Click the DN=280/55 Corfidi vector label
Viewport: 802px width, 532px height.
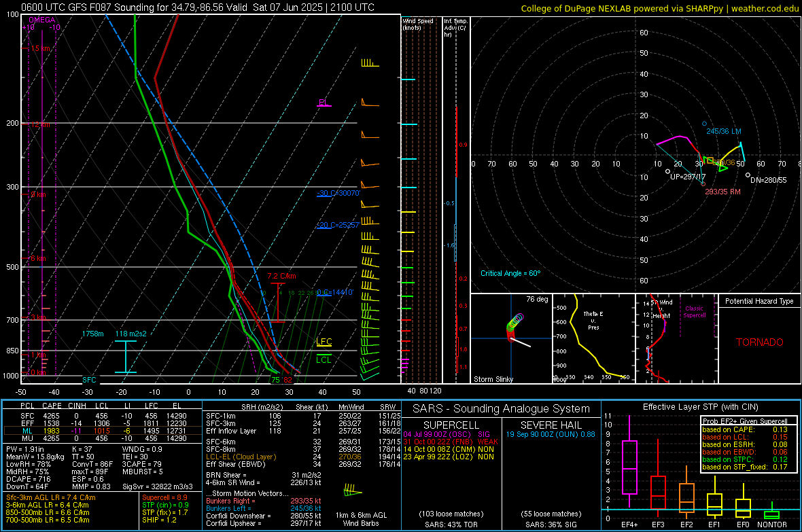768,180
